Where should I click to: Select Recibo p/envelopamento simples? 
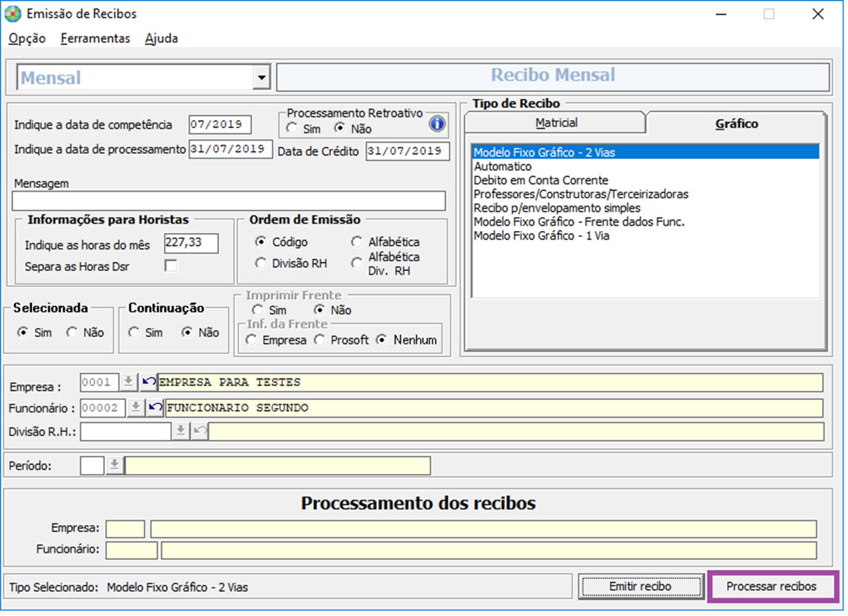[646, 208]
